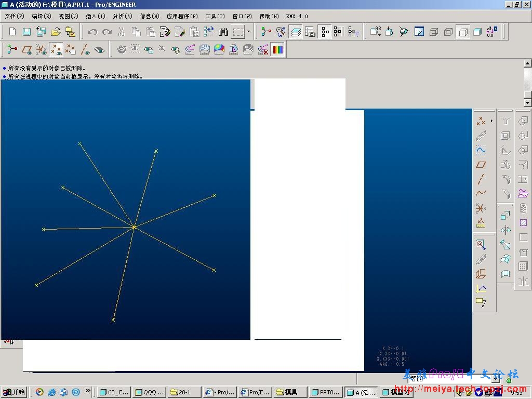Open the Tools menu

tap(215, 16)
